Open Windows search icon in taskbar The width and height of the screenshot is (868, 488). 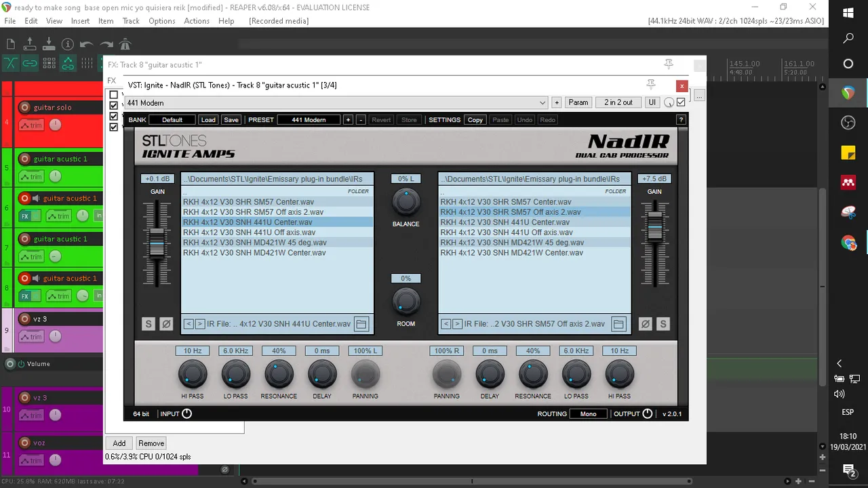[848, 39]
